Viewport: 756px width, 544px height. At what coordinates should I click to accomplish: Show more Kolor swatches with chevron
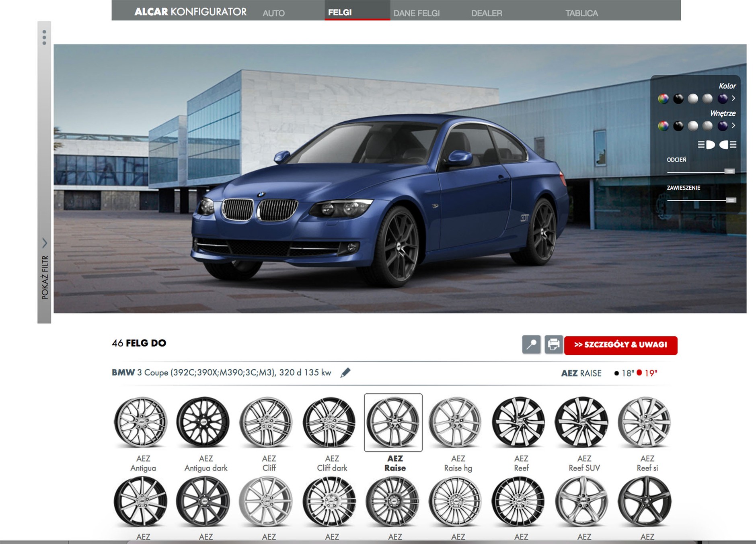[x=733, y=98]
